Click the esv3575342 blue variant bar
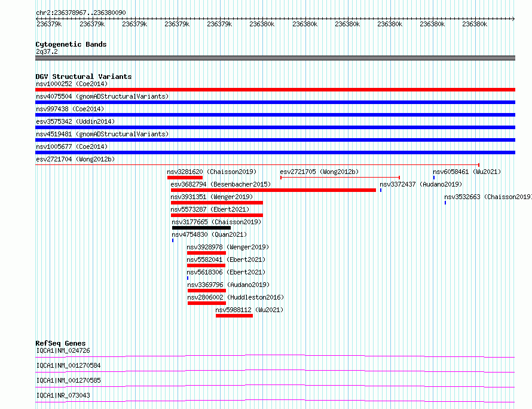Viewport: 532px width, 409px height. pyautogui.click(x=275, y=127)
